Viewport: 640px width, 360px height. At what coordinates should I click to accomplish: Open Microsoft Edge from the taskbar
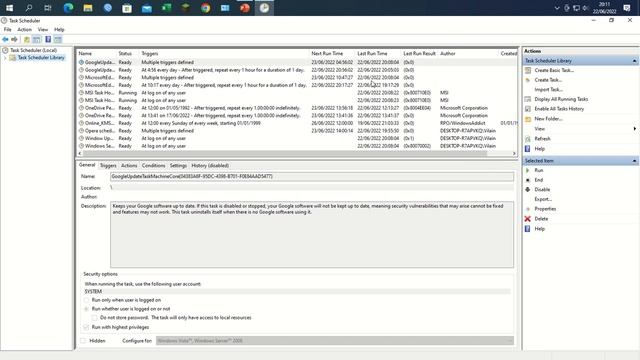click(68, 8)
